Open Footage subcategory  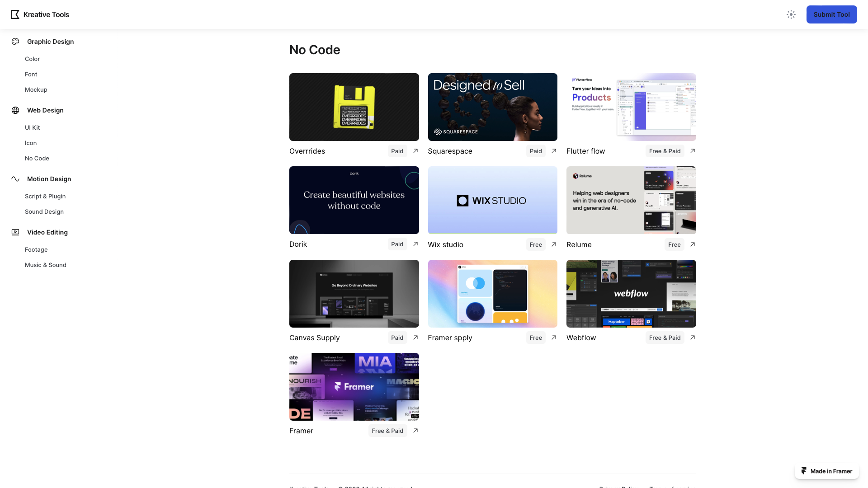[x=36, y=249]
